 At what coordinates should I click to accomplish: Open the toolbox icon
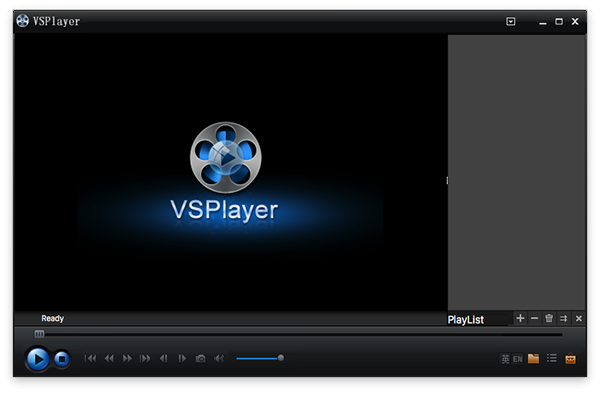pos(571,359)
